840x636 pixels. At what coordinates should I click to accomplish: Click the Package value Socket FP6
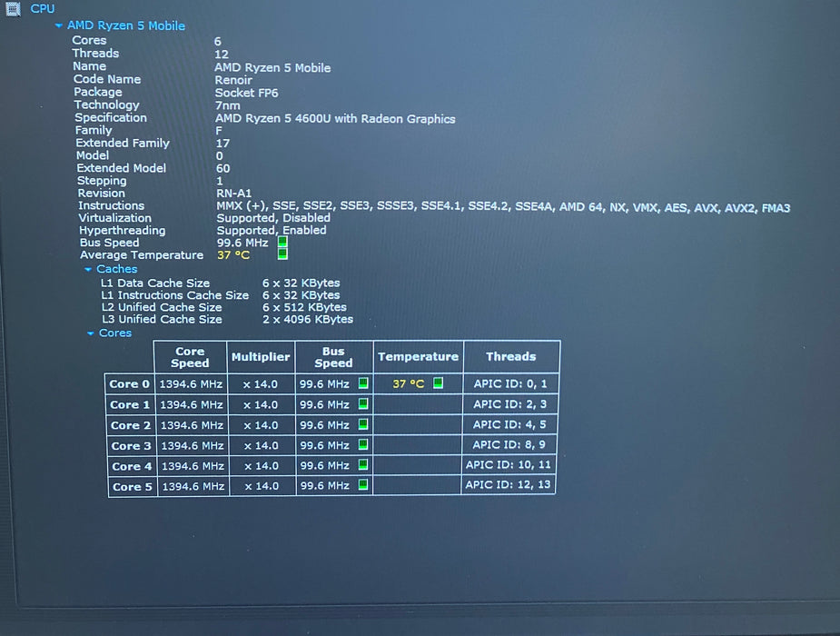(246, 93)
